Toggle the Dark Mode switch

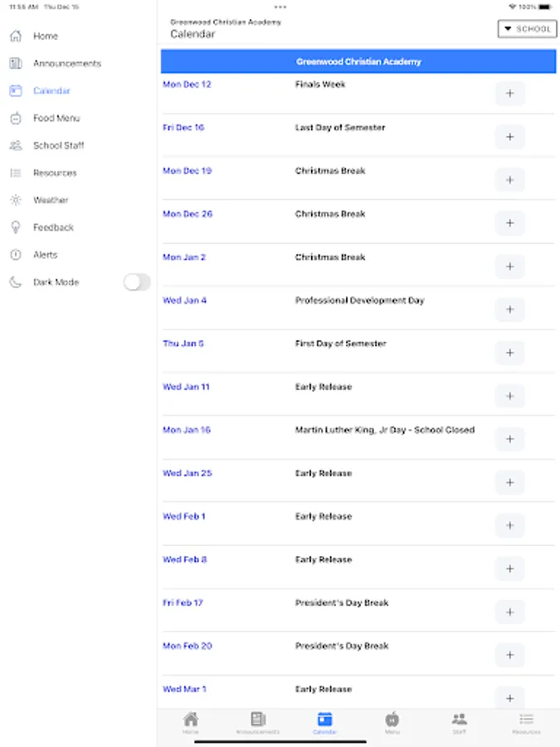[137, 282]
